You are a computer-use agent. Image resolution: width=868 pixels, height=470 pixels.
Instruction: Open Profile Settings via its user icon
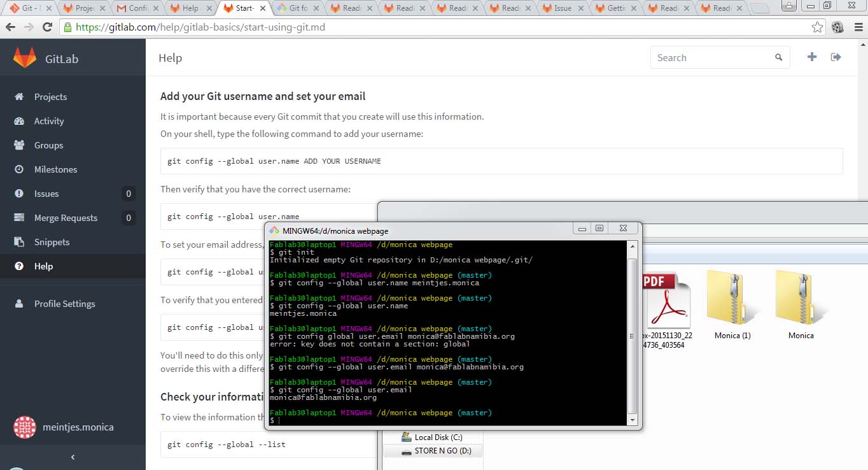(19, 304)
